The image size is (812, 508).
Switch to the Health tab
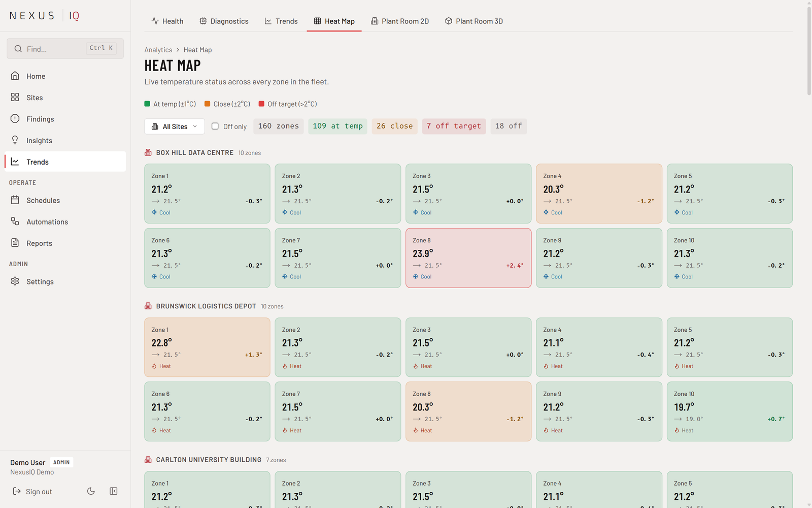pyautogui.click(x=167, y=21)
